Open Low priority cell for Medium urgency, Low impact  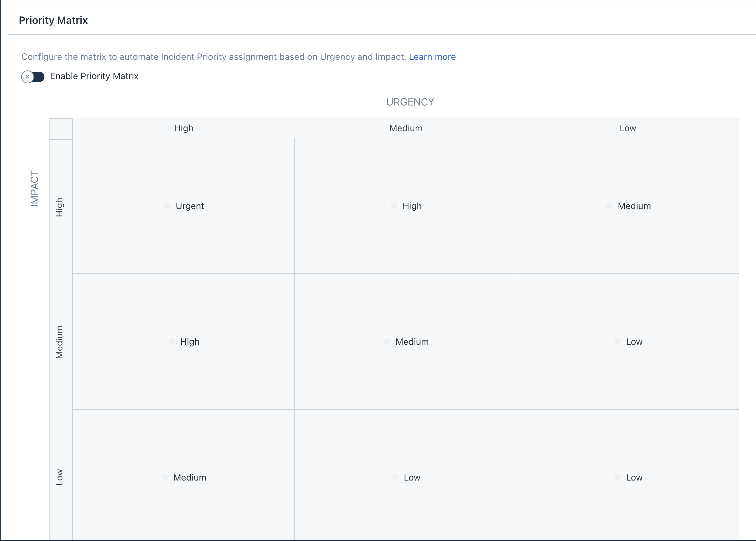tap(411, 477)
